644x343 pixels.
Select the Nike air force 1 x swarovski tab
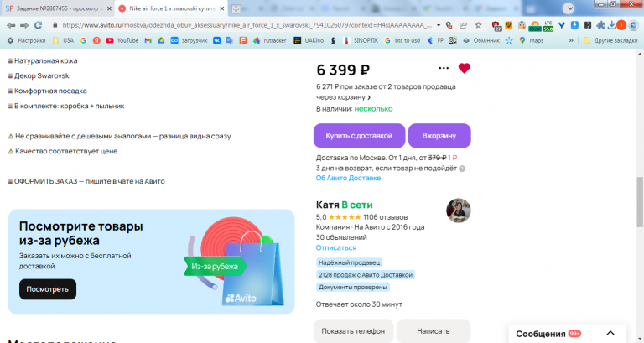tap(171, 8)
